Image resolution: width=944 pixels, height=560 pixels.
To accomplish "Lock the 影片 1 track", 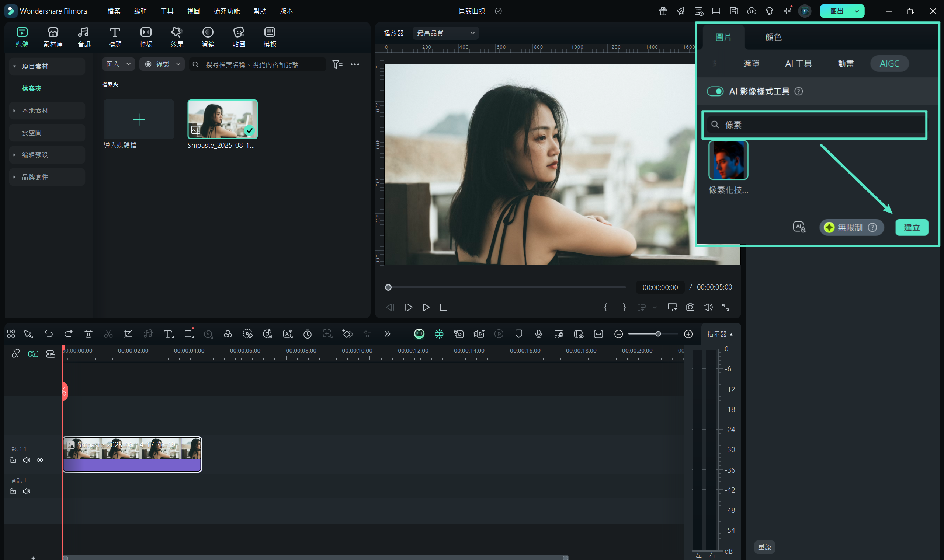I will [x=13, y=460].
